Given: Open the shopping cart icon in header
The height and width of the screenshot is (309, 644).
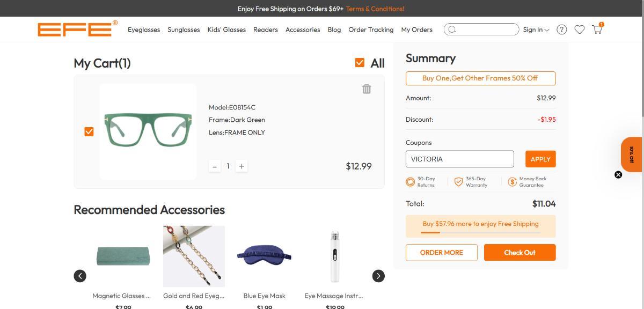Looking at the screenshot, I should tap(597, 30).
